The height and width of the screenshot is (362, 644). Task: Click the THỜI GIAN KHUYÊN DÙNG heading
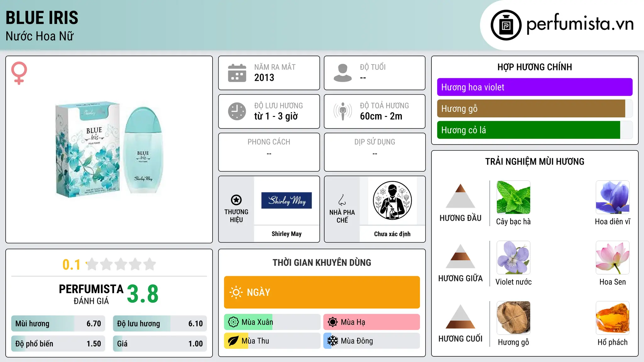pos(322,263)
